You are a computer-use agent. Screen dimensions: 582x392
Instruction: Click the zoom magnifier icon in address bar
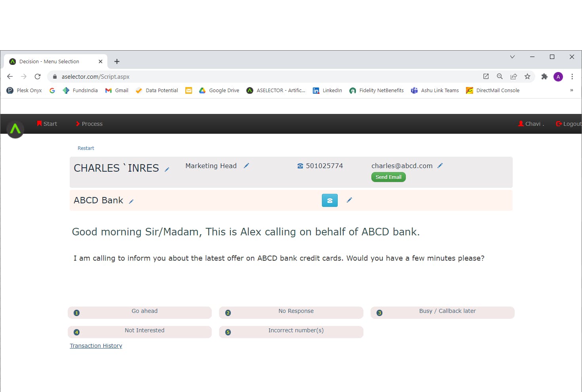point(500,76)
